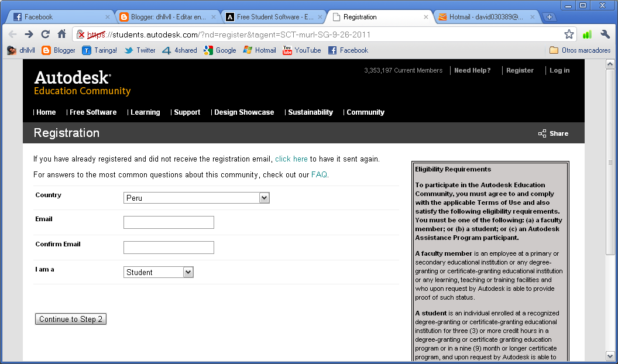618x364 pixels.
Task: Open the Community navigation item
Action: point(365,112)
